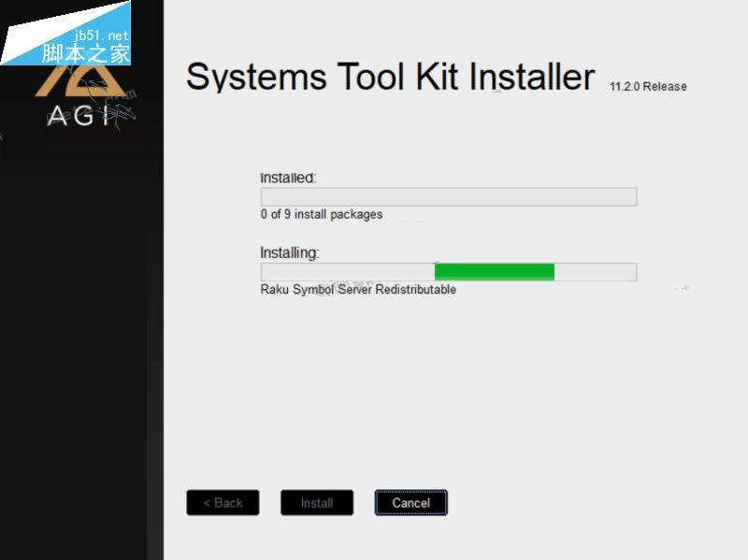This screenshot has height=560, width=748.
Task: Click the 'Installed:' label
Action: [288, 178]
